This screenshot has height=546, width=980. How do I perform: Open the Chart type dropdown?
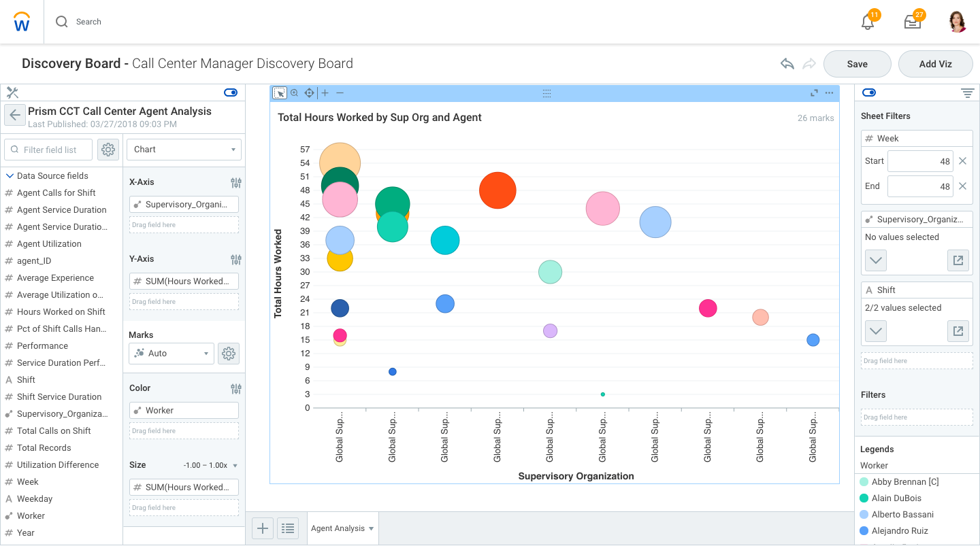184,150
